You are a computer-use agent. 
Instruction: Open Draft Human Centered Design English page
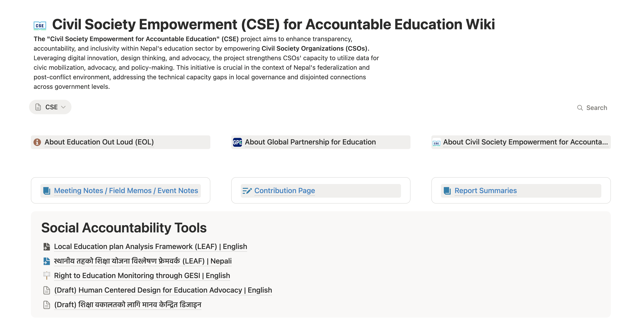point(163,290)
